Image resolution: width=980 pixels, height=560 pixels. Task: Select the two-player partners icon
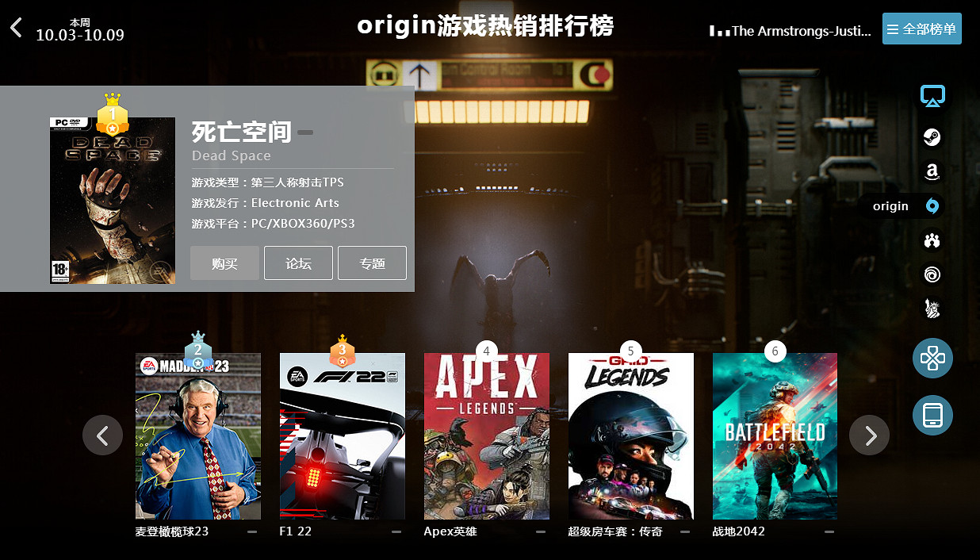(932, 240)
